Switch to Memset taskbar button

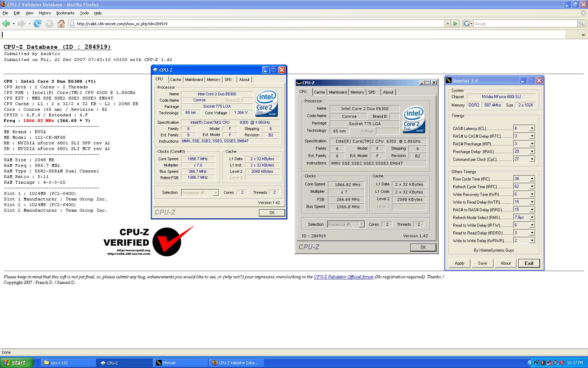[x=181, y=363]
